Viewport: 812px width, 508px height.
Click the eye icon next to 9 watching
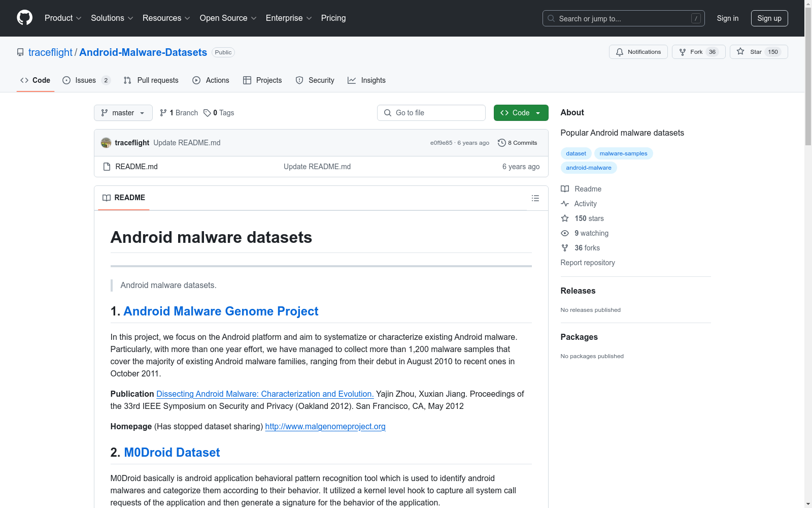(565, 233)
